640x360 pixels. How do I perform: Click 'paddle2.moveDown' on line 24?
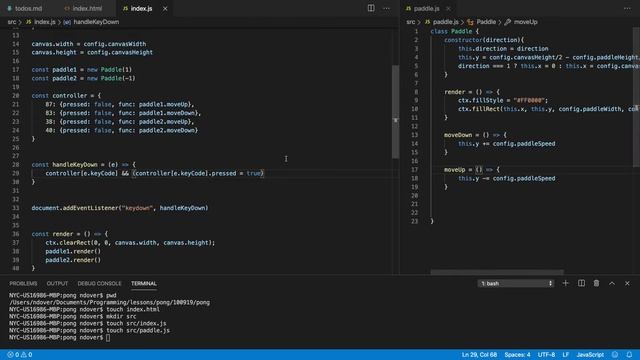coord(167,130)
